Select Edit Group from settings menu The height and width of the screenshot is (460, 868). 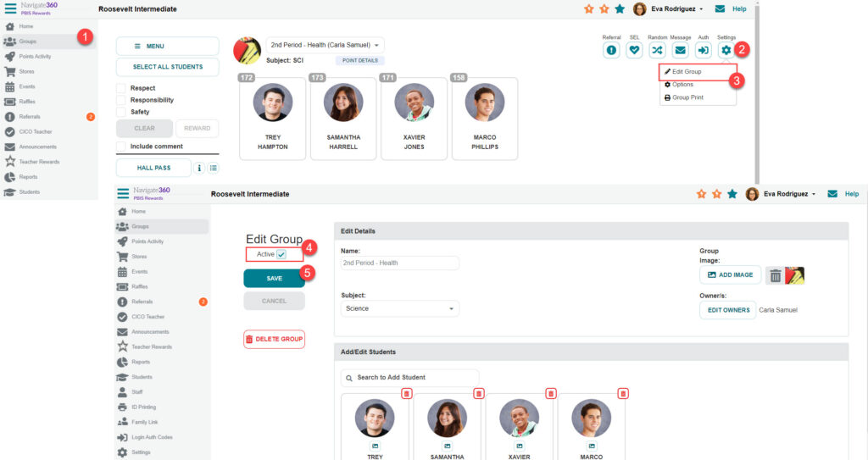point(687,72)
